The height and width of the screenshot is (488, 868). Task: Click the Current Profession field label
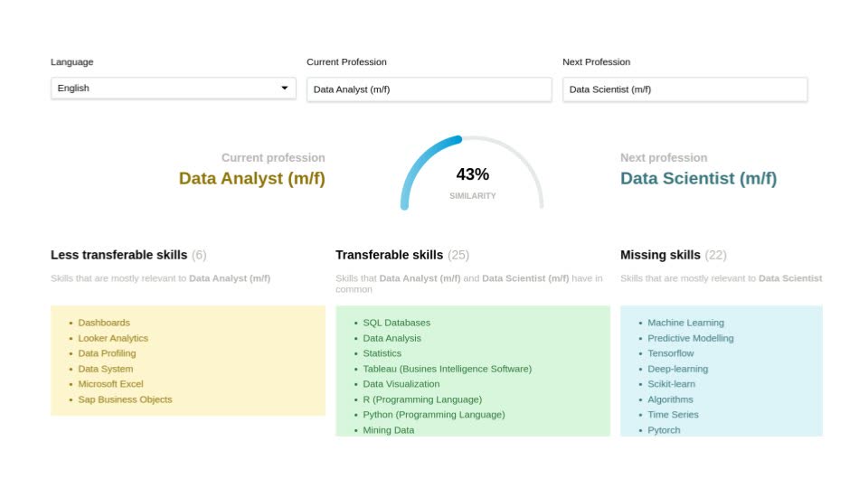pyautogui.click(x=346, y=62)
